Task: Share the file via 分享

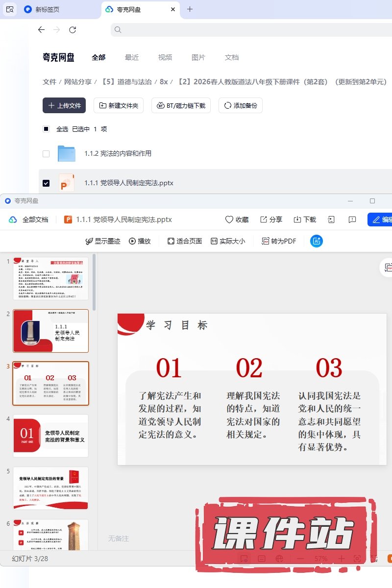Action: (x=271, y=220)
